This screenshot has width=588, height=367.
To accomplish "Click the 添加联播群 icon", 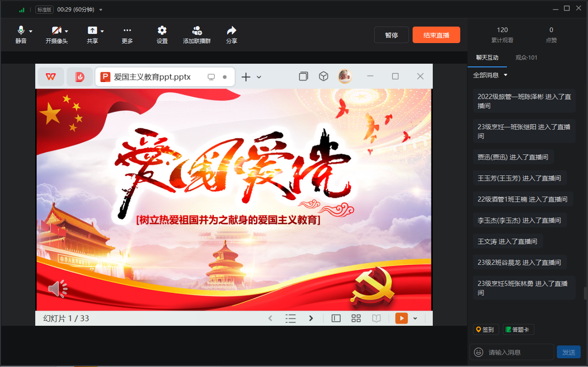I will [x=197, y=31].
